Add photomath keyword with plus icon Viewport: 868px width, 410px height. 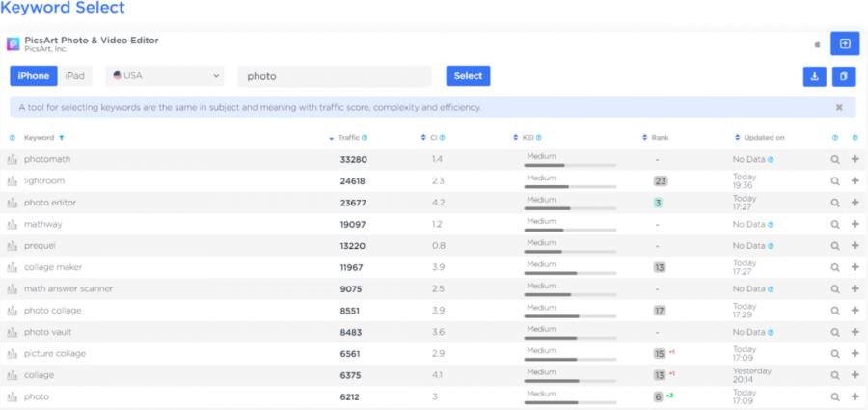pyautogui.click(x=854, y=159)
